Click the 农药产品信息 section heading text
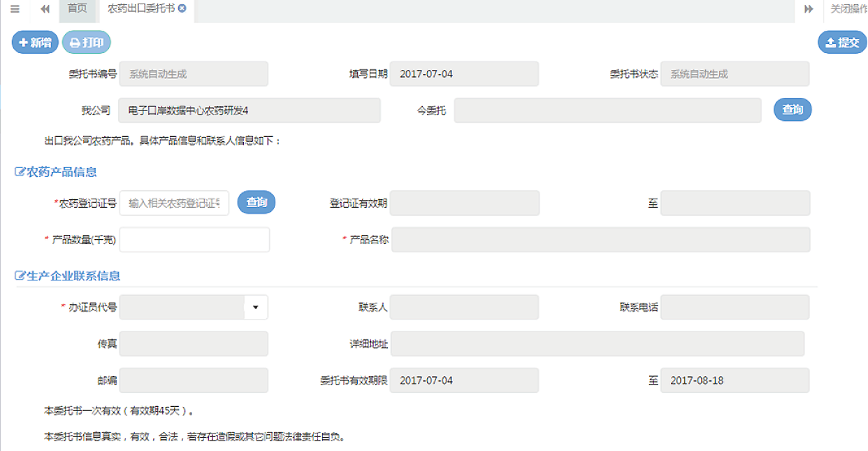868x451 pixels. [x=62, y=172]
